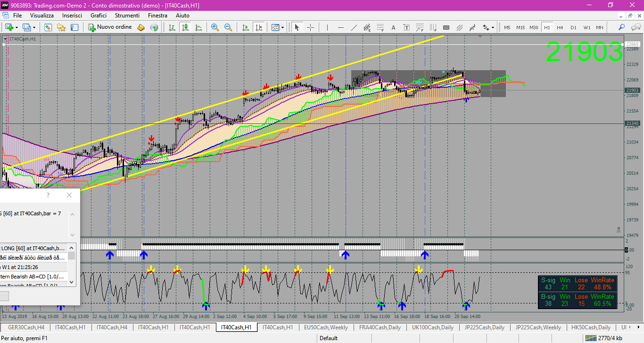Viewport: 644px width, 343px height.
Task: Select the horizontal line drawing tool
Action: [x=340, y=27]
